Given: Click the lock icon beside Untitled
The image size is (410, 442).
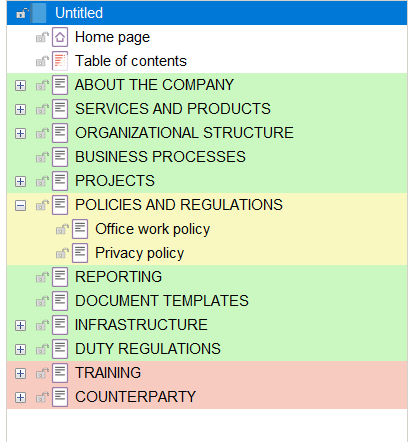Looking at the screenshot, I should coord(22,13).
